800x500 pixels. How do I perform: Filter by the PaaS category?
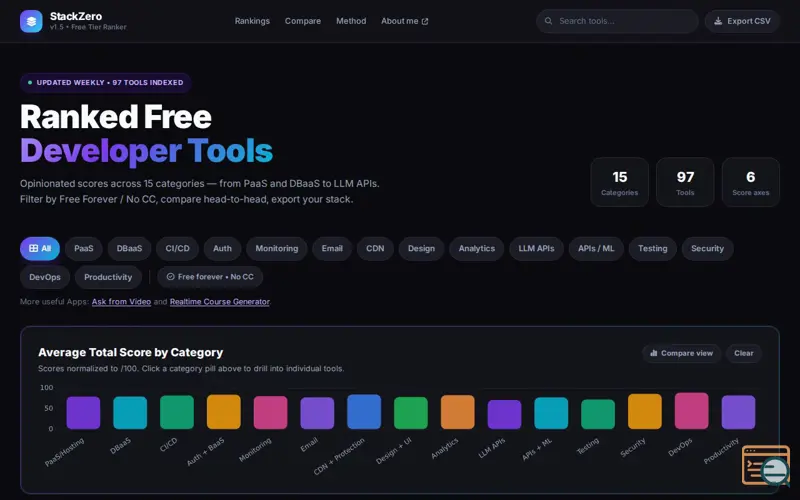point(84,248)
